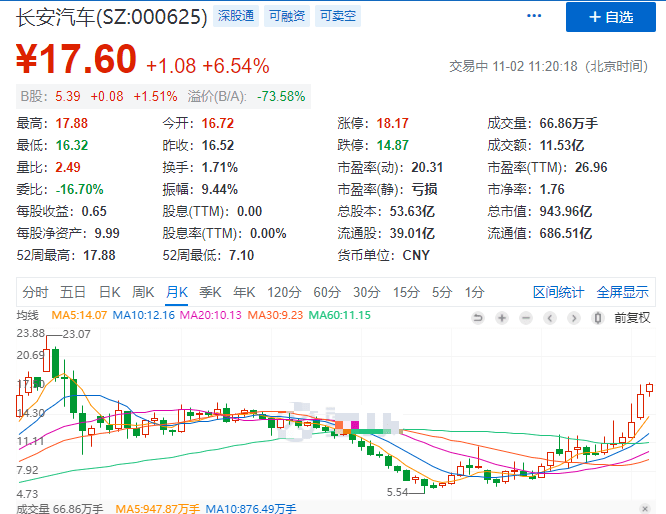
Task: Click the MA5:14.07 moving average label
Action: pos(78,316)
